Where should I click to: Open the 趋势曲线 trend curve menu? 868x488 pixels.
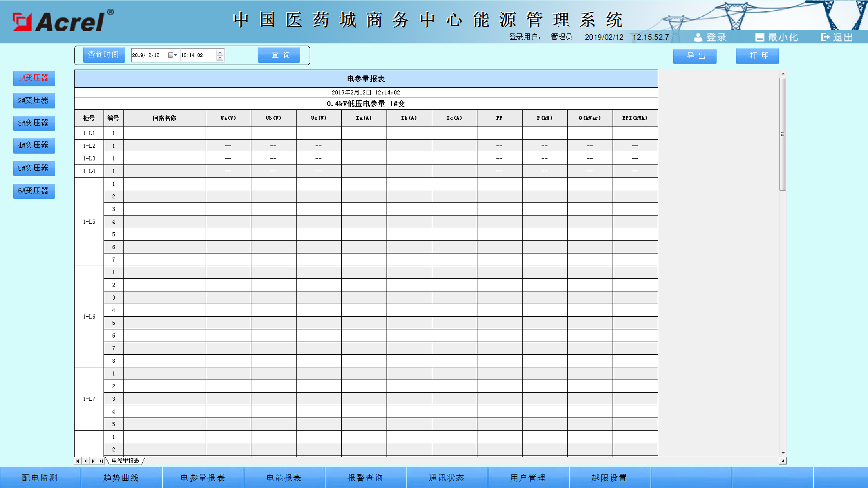click(x=121, y=477)
